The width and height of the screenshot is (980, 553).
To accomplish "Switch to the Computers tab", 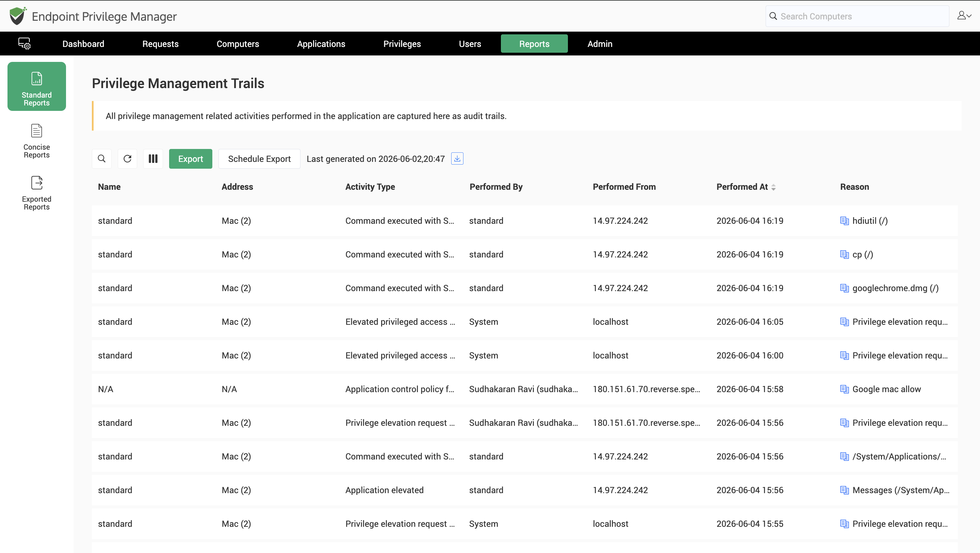I will point(238,44).
